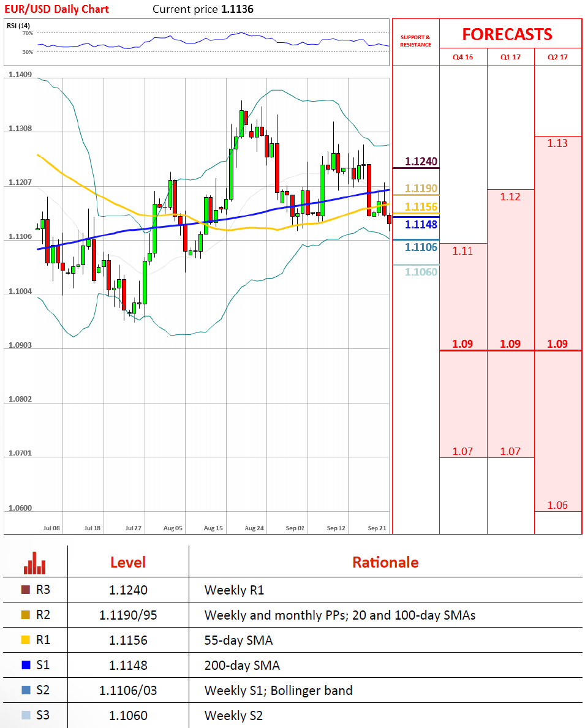Click the current price value 1.1136
The image size is (585, 728).
238,9
